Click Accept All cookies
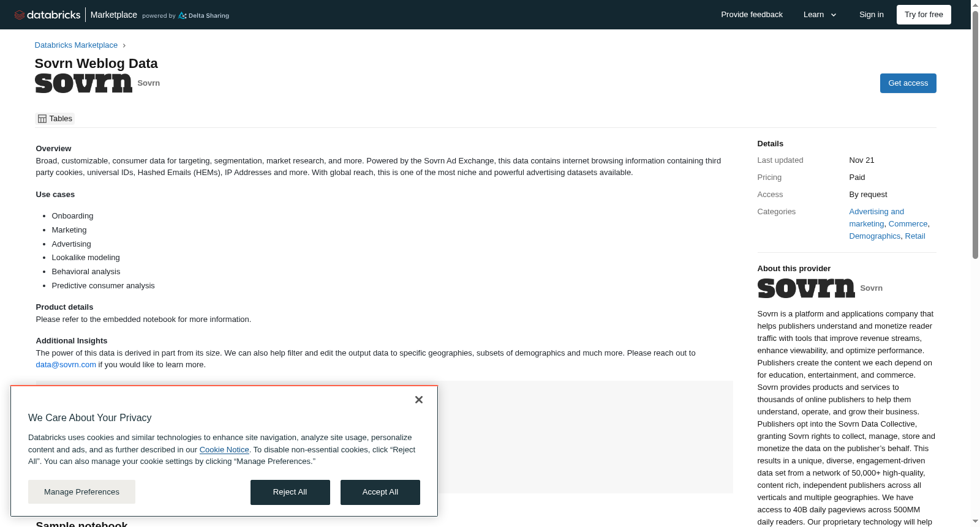Image resolution: width=980 pixels, height=527 pixels. coord(380,493)
